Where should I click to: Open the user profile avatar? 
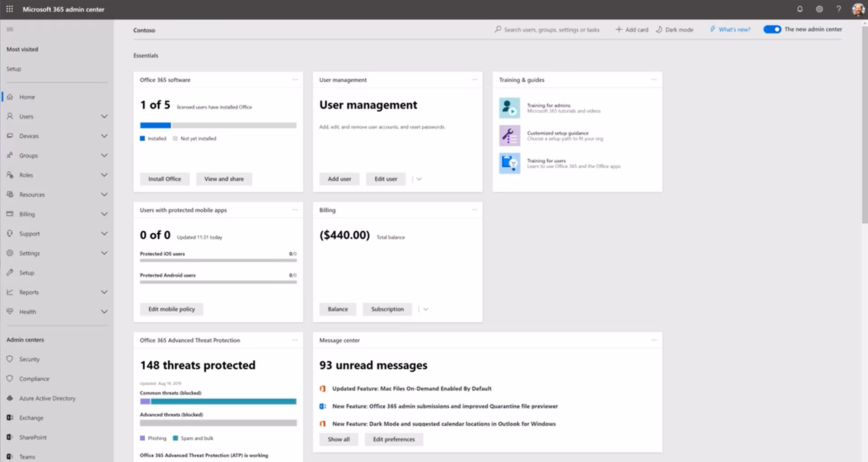coord(858,9)
